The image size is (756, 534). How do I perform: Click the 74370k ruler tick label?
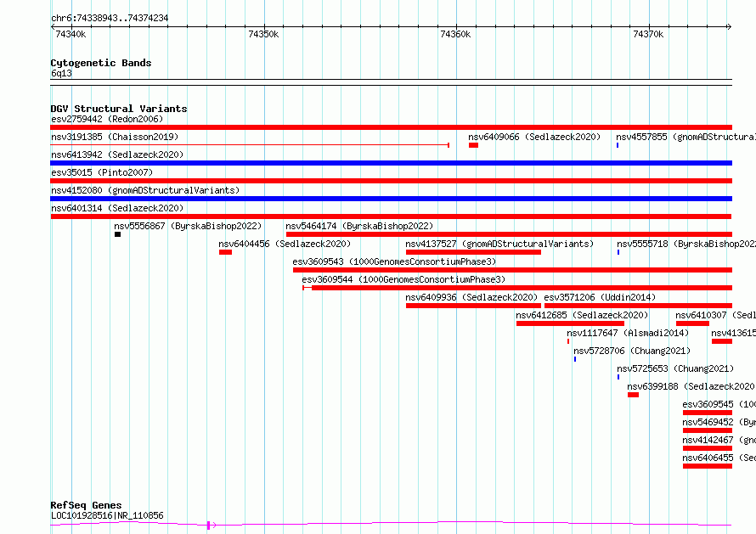click(648, 34)
